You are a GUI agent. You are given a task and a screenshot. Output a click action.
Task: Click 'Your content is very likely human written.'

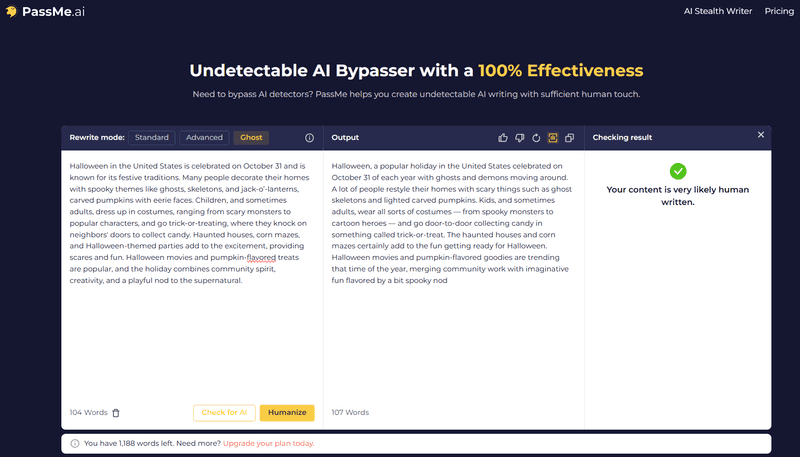pos(678,196)
